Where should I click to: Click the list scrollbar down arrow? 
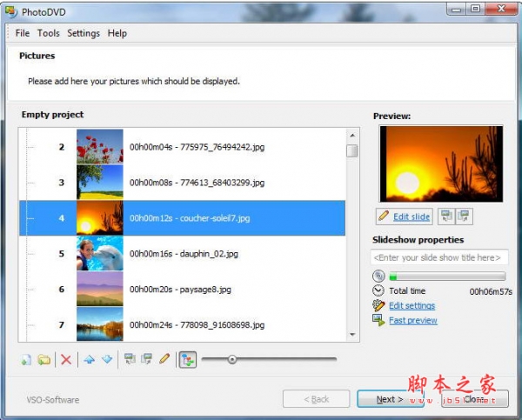click(352, 335)
